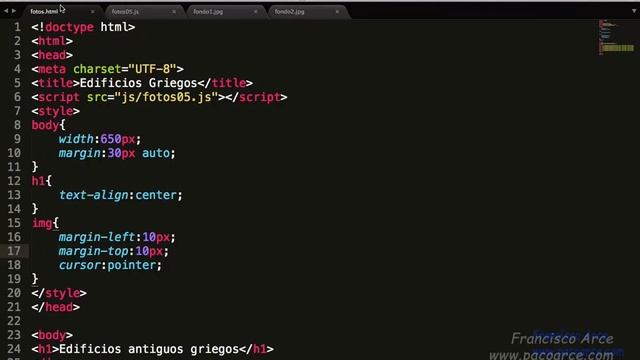Open the tab list dropdown arrow

pos(634,11)
